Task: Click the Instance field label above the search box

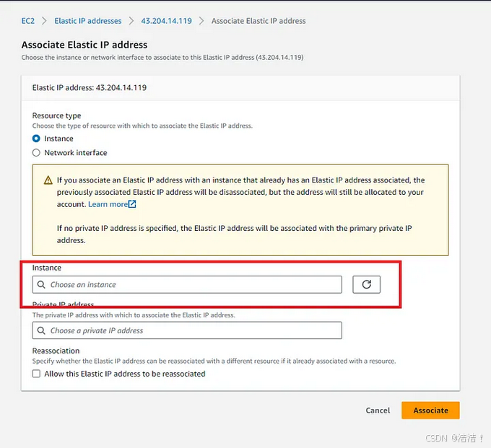Action: coord(47,268)
